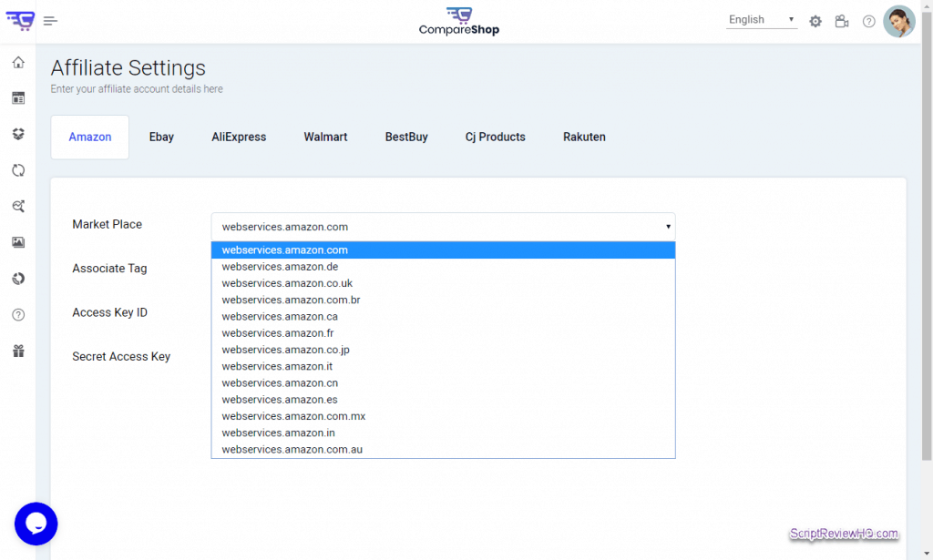
Task: Click the Dropbox-style boxes icon in sidebar
Action: click(18, 135)
